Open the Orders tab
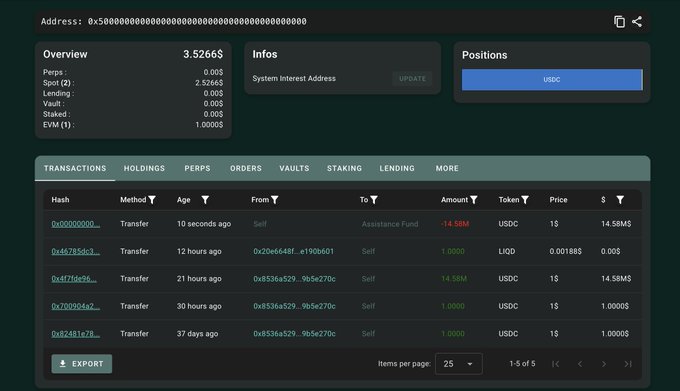This screenshot has height=391, width=680. tap(246, 168)
